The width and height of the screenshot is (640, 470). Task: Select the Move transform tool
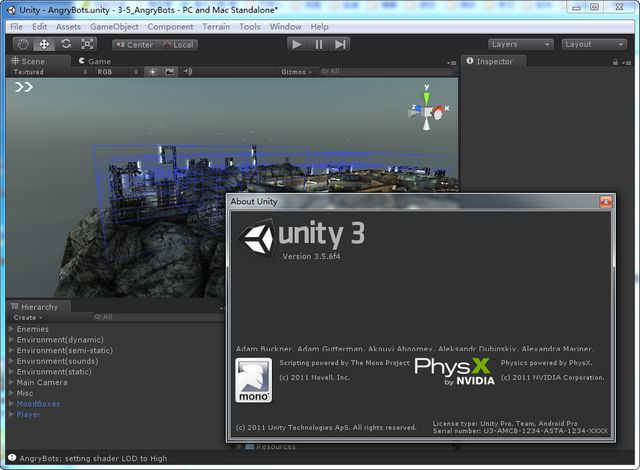(x=44, y=44)
